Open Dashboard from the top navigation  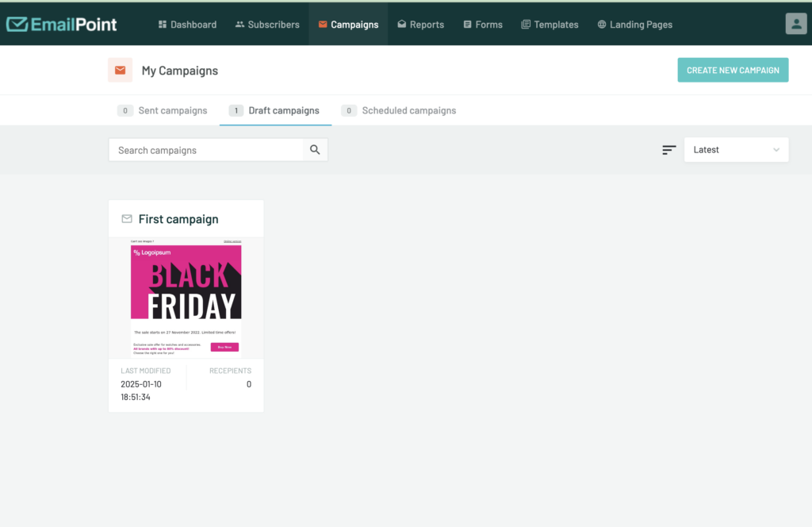click(187, 25)
